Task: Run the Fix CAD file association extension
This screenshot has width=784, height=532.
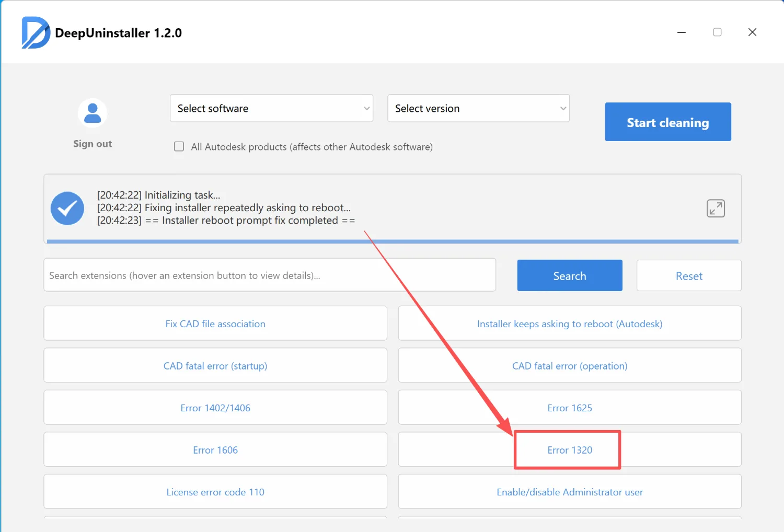Action: coord(215,324)
